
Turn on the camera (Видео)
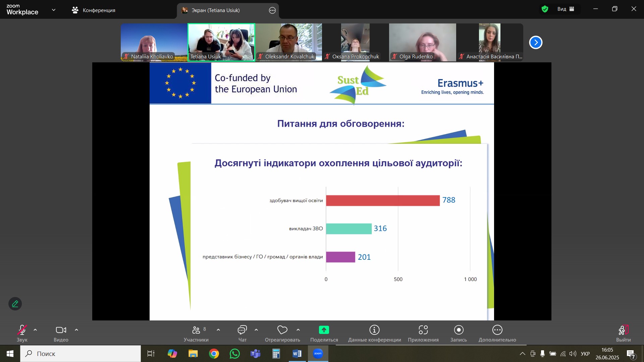[61, 330]
